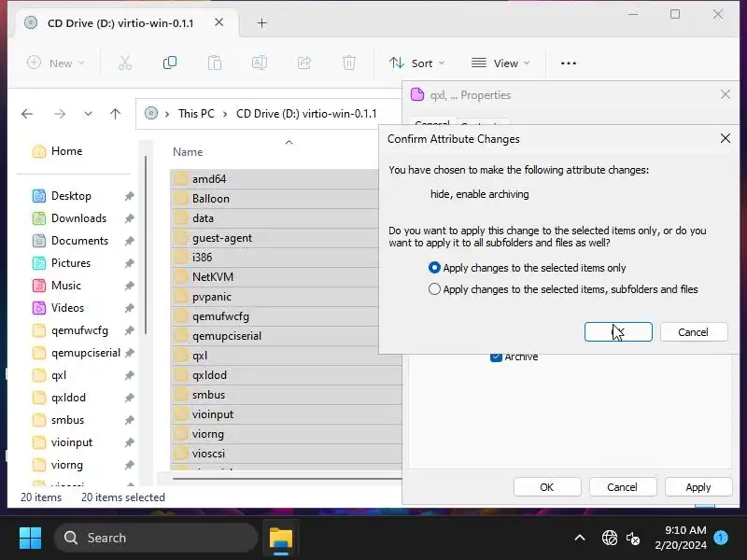The width and height of the screenshot is (747, 560).
Task: Select the qemupciserial folder in file list
Action: [x=286, y=336]
